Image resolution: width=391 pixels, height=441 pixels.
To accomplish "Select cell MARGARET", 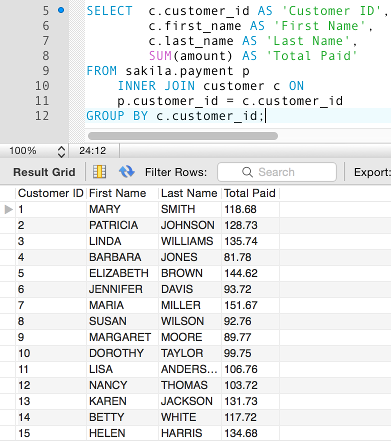I will (122, 337).
